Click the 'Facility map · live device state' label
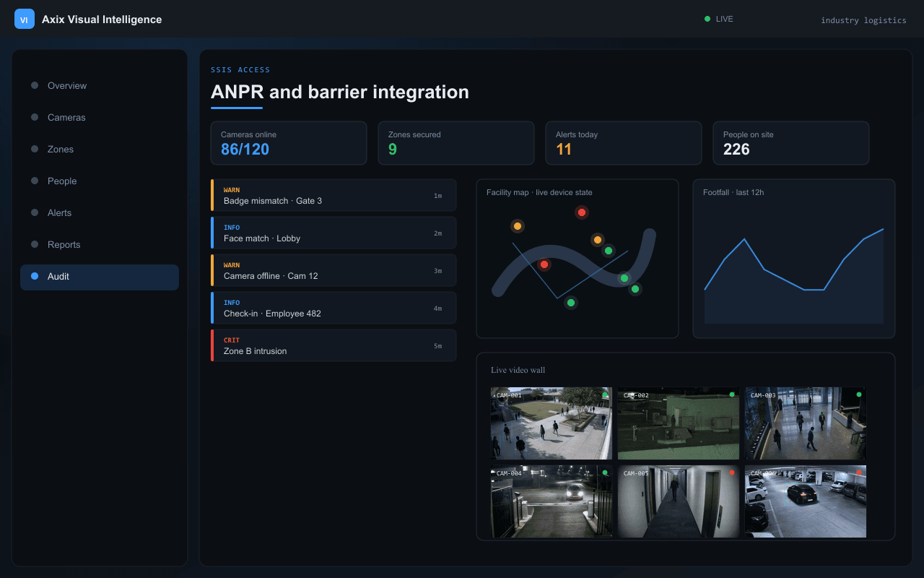This screenshot has width=924, height=578. tap(539, 192)
